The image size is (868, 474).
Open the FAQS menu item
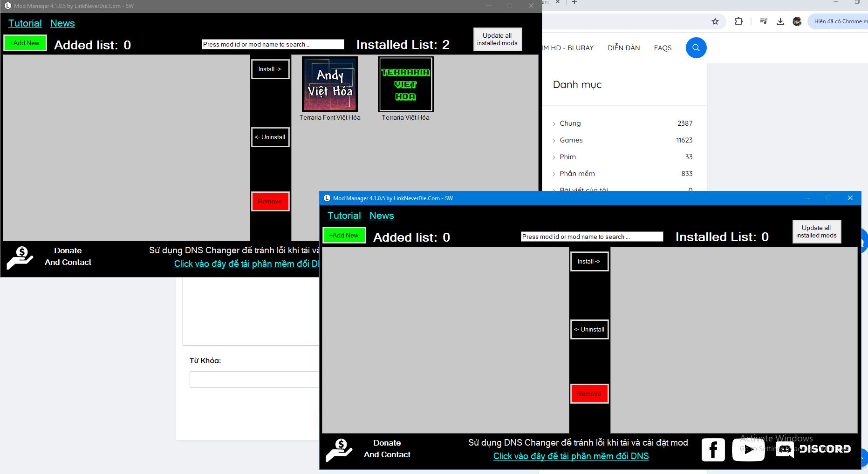[x=663, y=48]
